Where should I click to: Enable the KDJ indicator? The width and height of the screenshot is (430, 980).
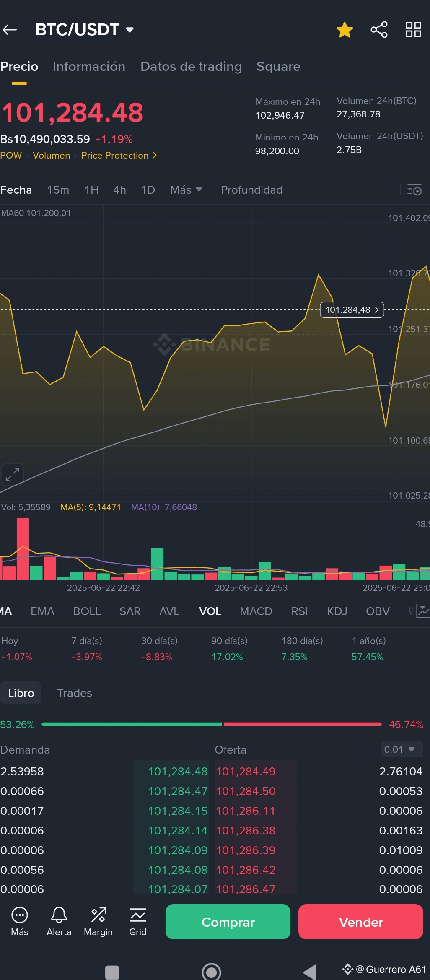pos(337,611)
